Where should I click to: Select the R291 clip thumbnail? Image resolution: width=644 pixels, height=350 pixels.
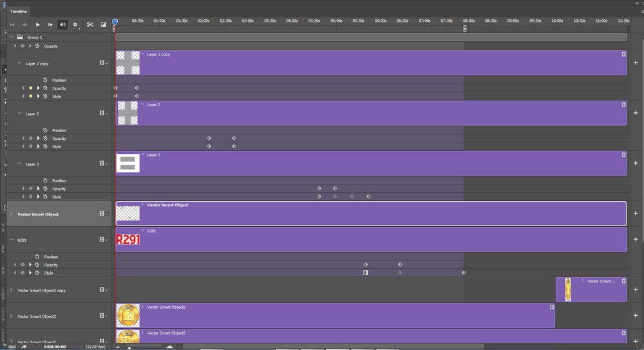[128, 239]
